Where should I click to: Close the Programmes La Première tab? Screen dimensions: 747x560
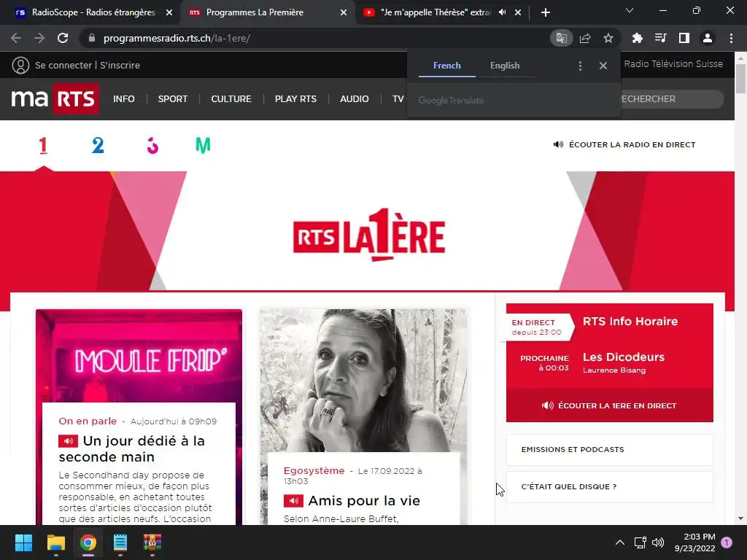click(343, 12)
